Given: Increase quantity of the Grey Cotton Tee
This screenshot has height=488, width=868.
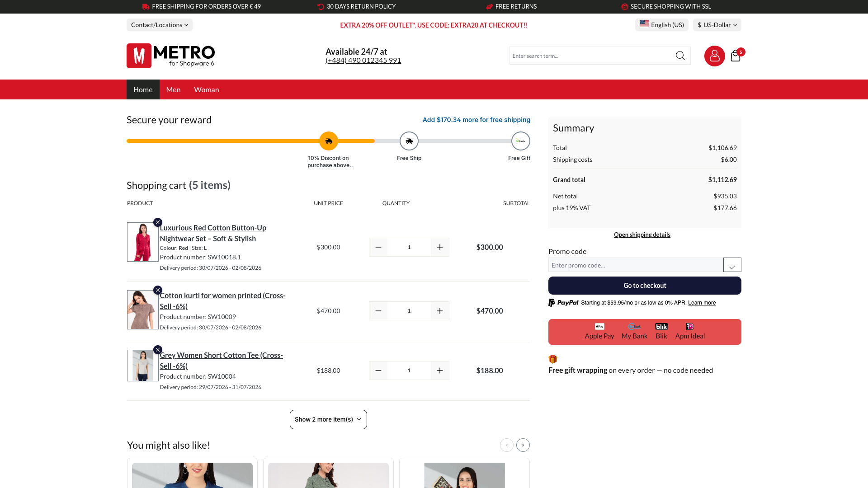Looking at the screenshot, I should 440,371.
